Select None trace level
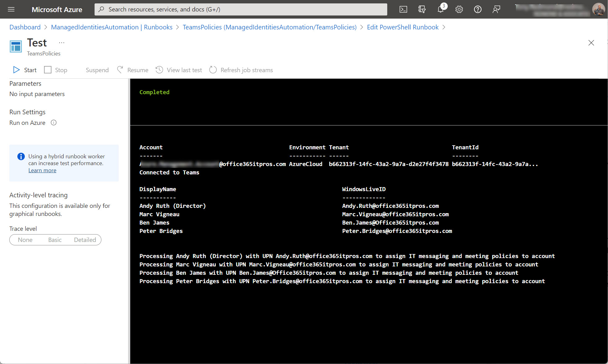Viewport: 608px width, 364px height. (x=25, y=240)
